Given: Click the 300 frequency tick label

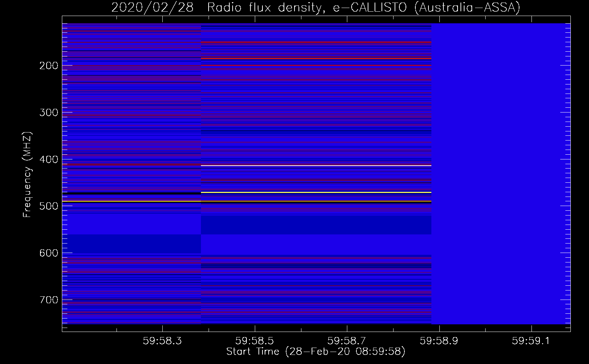Looking at the screenshot, I should (x=49, y=112).
